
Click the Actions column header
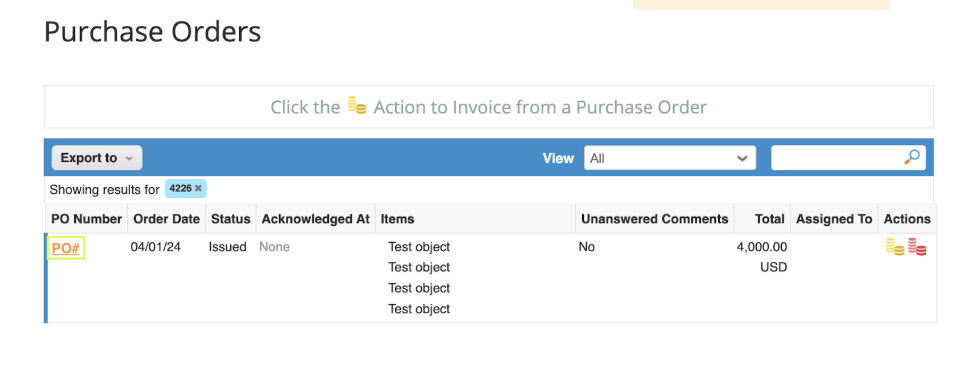(x=907, y=219)
